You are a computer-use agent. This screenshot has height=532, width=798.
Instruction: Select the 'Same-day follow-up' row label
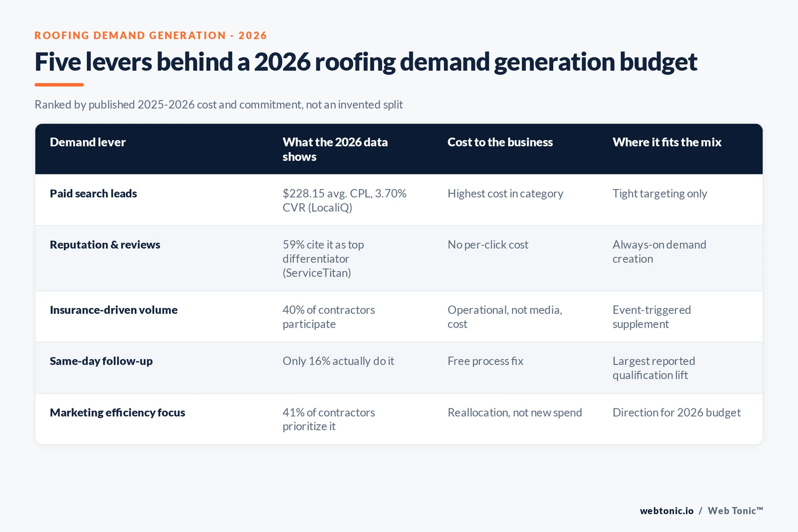[x=101, y=361]
